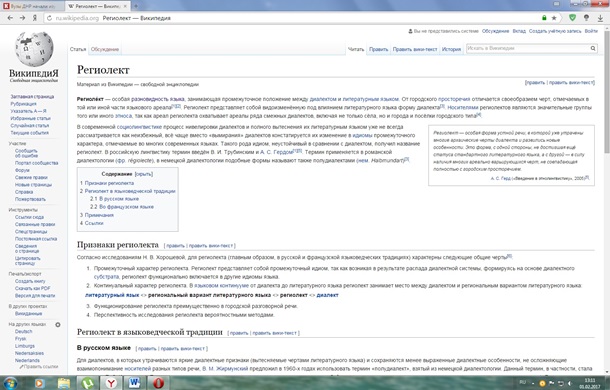Open Портал сообщества sidebar link
Image resolution: width=610 pixels, height=390 pixels.
(x=37, y=163)
